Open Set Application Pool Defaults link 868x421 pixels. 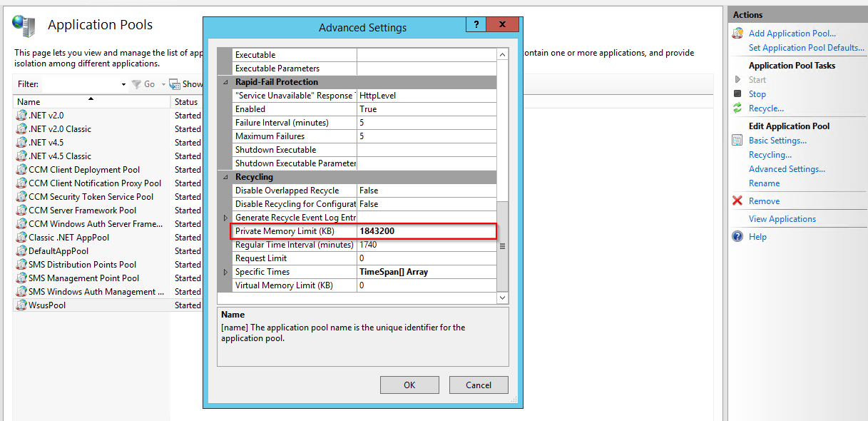coord(806,48)
